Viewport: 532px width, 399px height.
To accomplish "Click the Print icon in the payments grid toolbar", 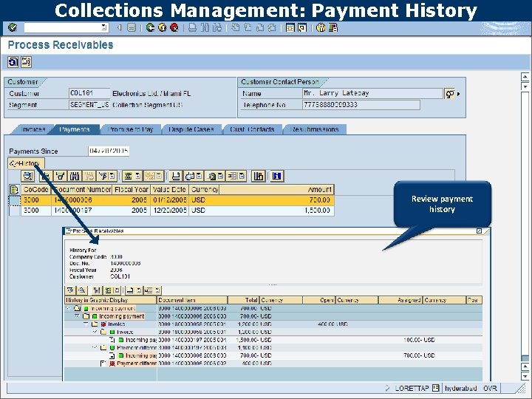I will click(x=176, y=176).
